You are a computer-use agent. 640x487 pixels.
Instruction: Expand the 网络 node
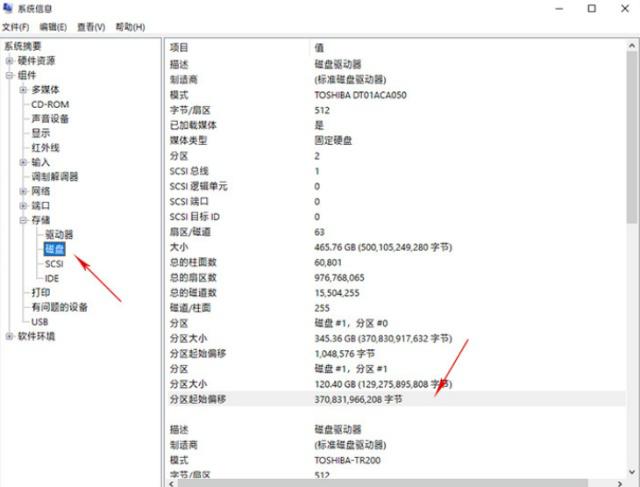pyautogui.click(x=23, y=191)
